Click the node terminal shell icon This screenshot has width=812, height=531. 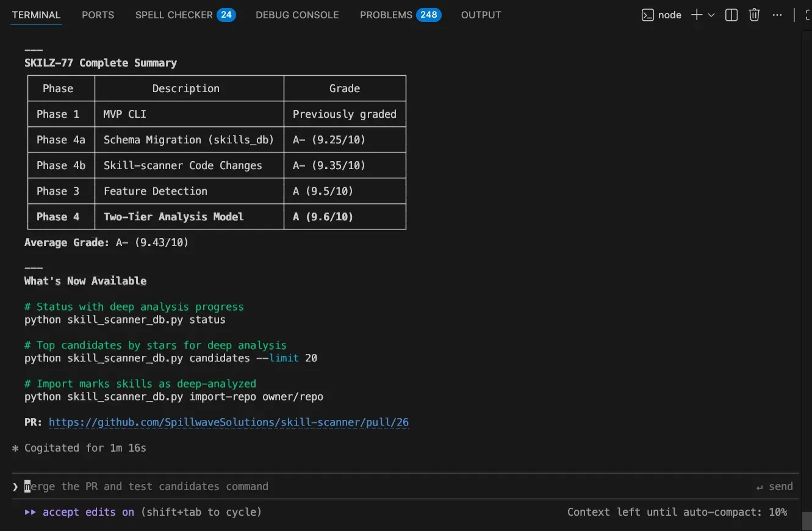pyautogui.click(x=648, y=15)
